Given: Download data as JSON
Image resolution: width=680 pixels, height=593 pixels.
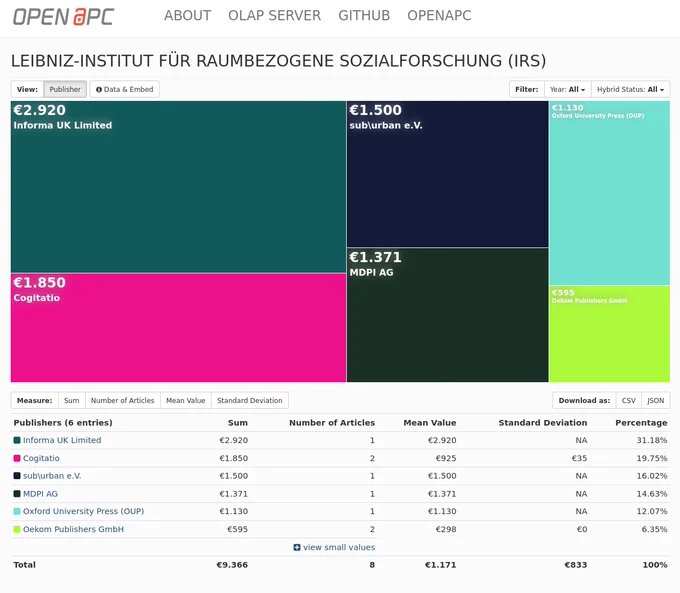Looking at the screenshot, I should (x=656, y=400).
